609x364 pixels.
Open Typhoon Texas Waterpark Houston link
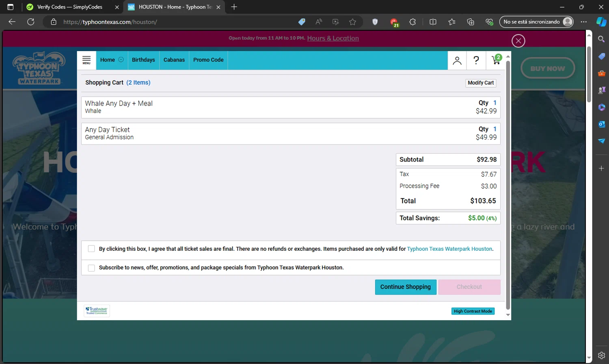point(449,249)
